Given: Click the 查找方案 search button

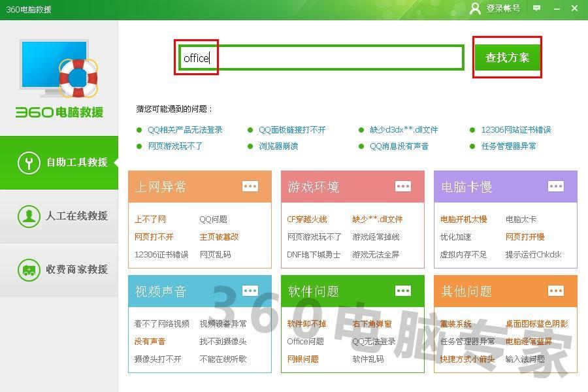Looking at the screenshot, I should coord(507,57).
